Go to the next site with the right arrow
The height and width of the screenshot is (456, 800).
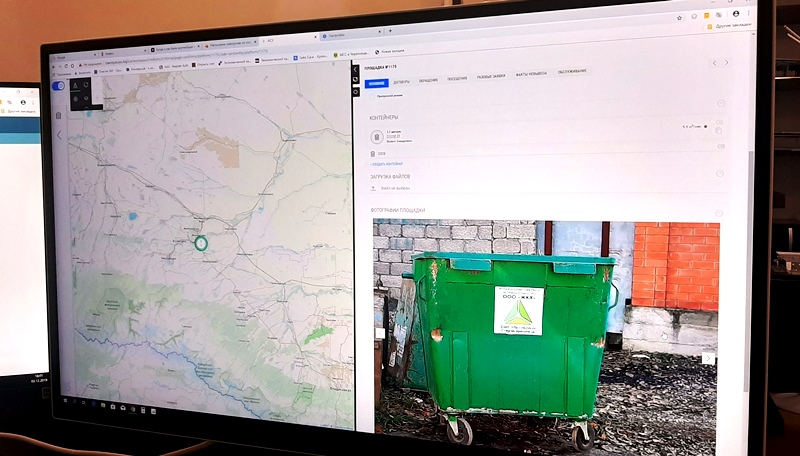[x=727, y=63]
